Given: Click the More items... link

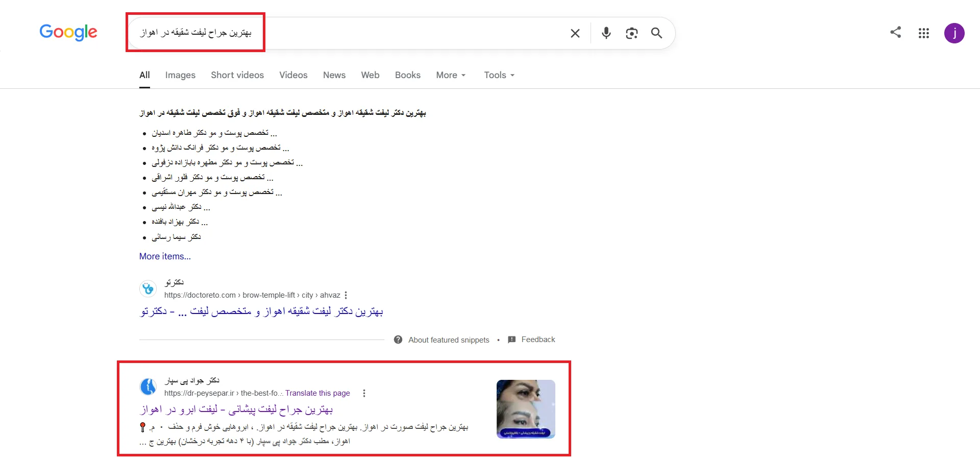Looking at the screenshot, I should 165,256.
